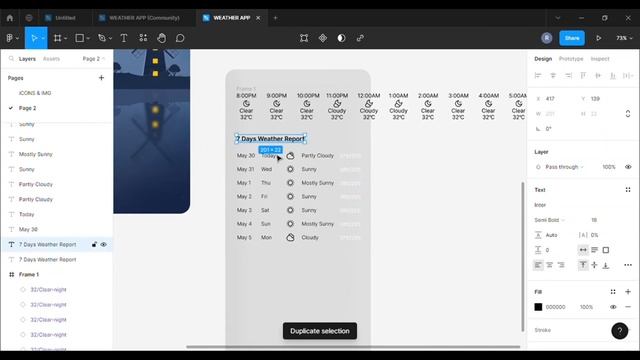Switch to the Inspect tab
Image resolution: width=640 pixels, height=360 pixels.
600,59
